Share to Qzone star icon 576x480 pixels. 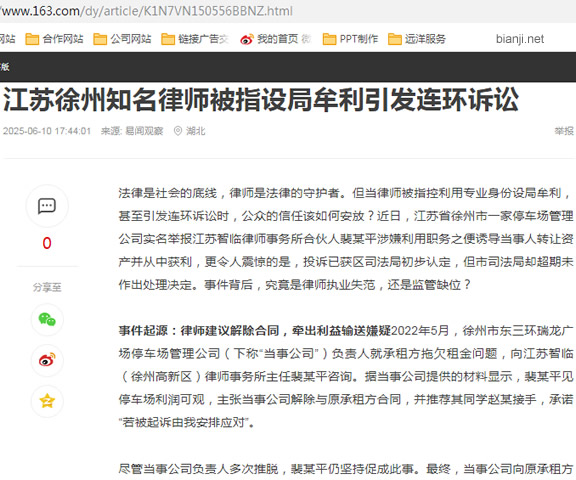[x=47, y=401]
